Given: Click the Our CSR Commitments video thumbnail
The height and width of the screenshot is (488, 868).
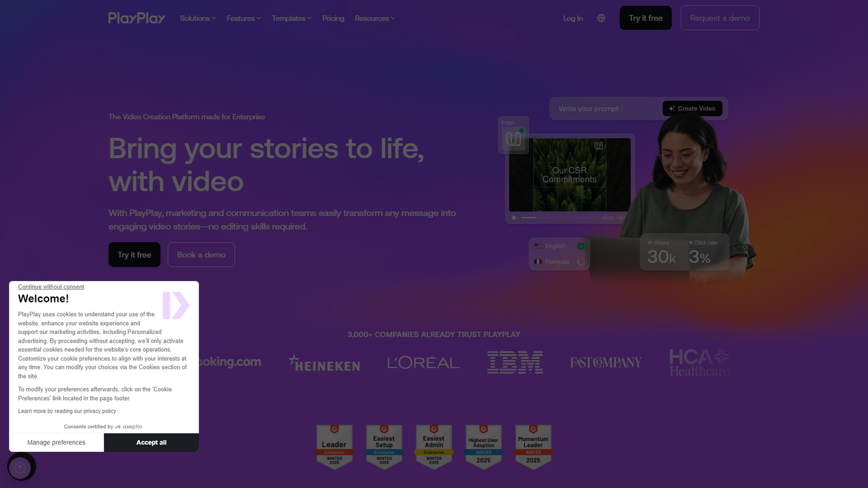Looking at the screenshot, I should tap(570, 175).
